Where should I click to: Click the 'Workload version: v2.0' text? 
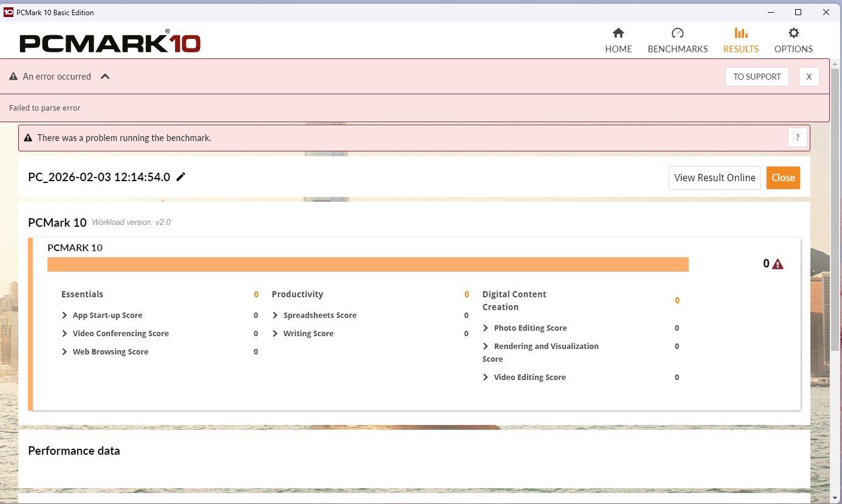131,222
